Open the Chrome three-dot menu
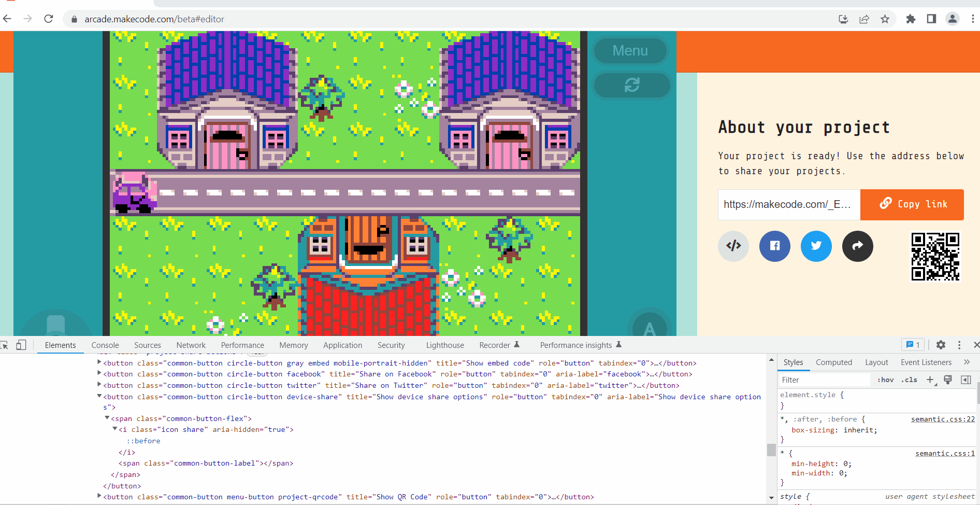980x505 pixels. point(973,19)
